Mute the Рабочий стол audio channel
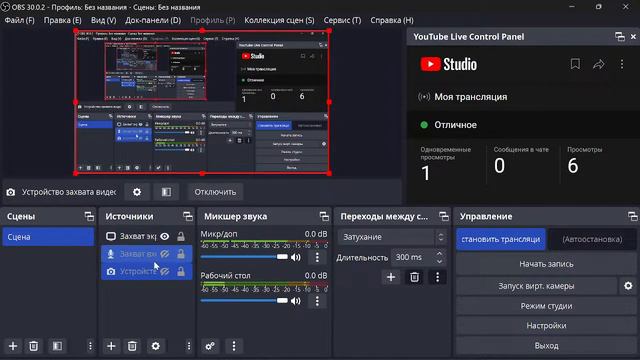 296,301
